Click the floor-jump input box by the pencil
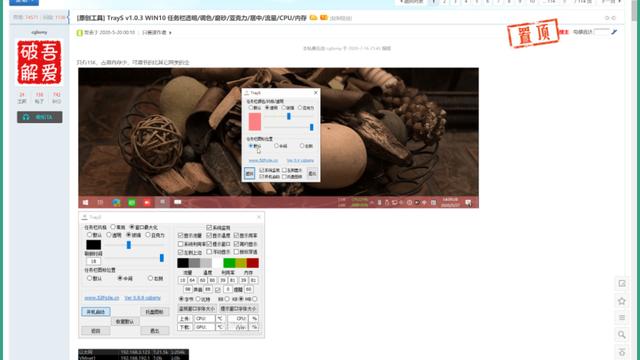The image size is (640, 360). pos(601,32)
